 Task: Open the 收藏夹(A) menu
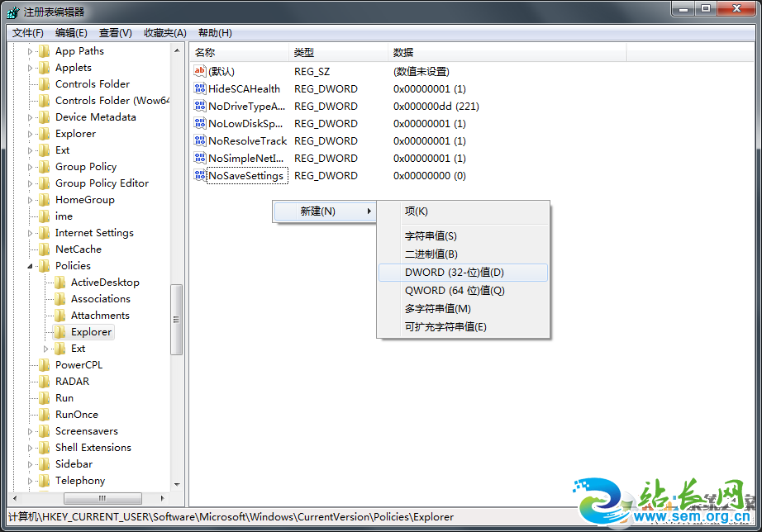[x=165, y=33]
